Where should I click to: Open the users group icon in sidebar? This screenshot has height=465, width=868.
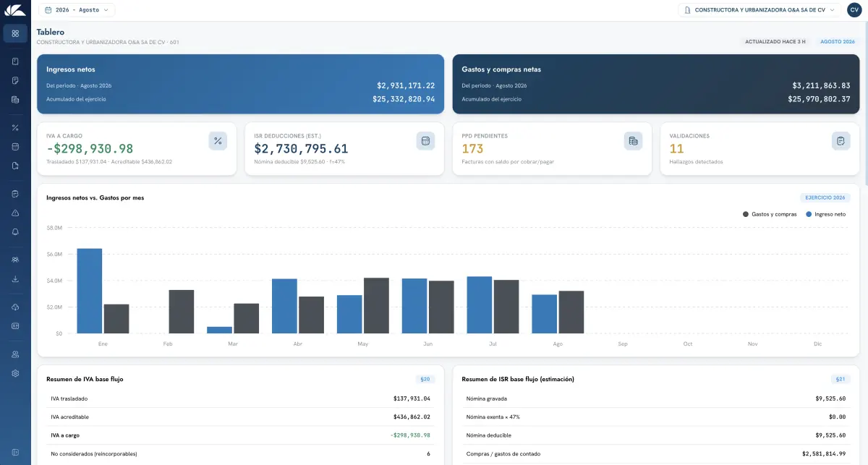pos(15,260)
